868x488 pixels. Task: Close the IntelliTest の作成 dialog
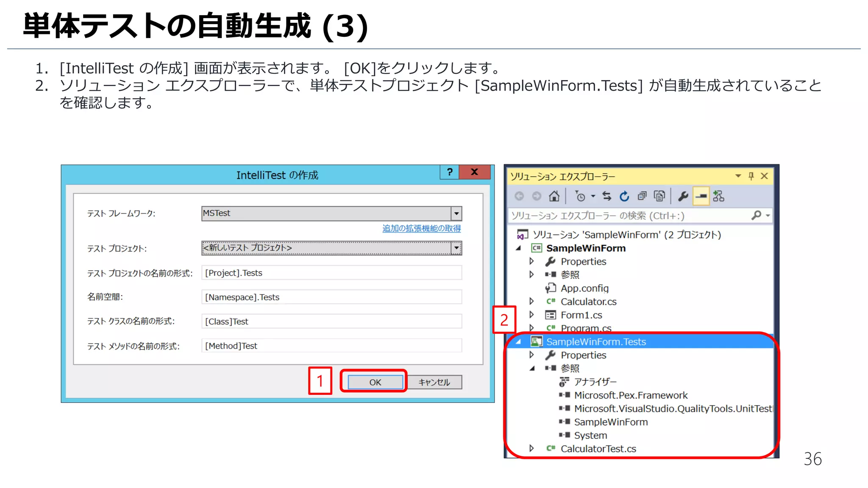[475, 172]
